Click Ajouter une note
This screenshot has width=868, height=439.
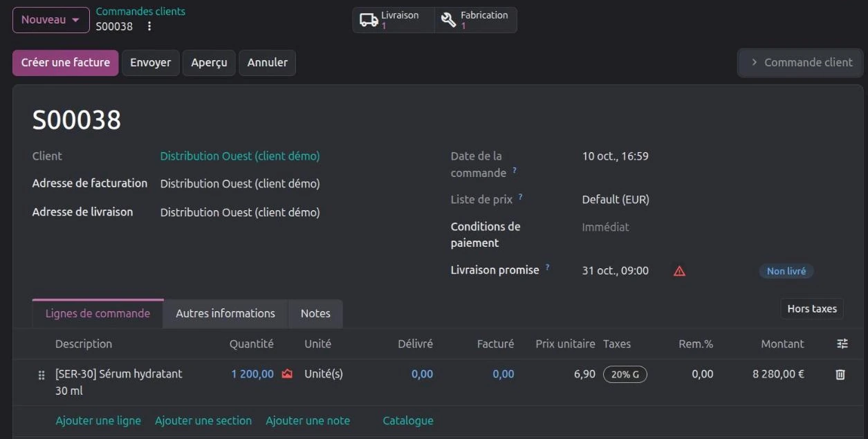pos(308,420)
